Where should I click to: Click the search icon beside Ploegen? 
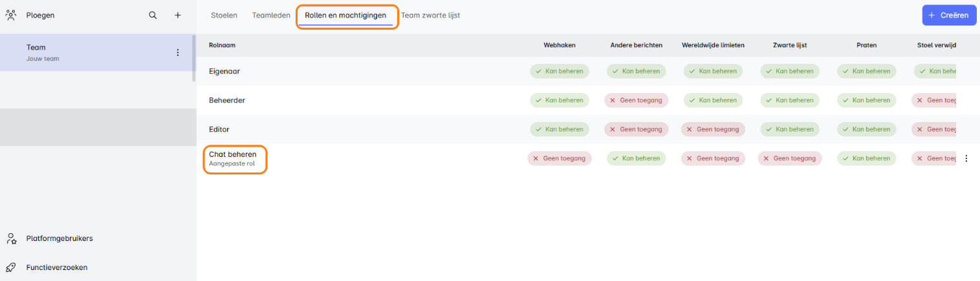pos(153,16)
